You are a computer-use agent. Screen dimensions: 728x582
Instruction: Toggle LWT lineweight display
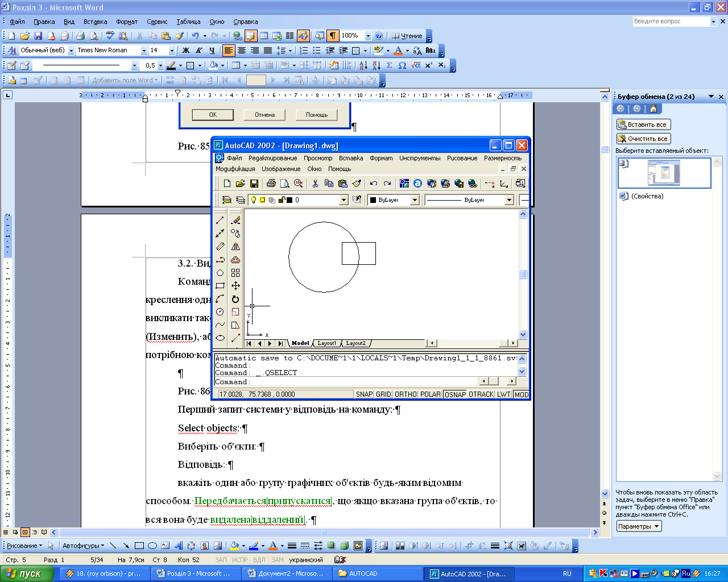(x=504, y=394)
